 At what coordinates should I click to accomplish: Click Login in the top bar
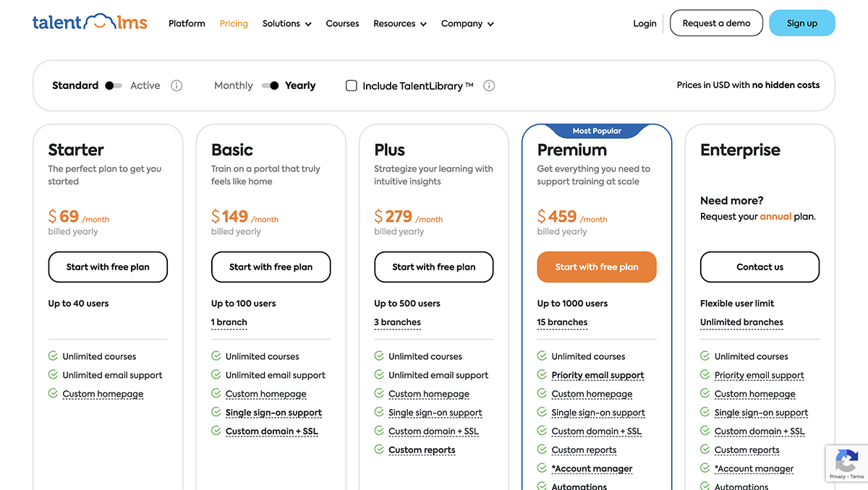pos(644,22)
